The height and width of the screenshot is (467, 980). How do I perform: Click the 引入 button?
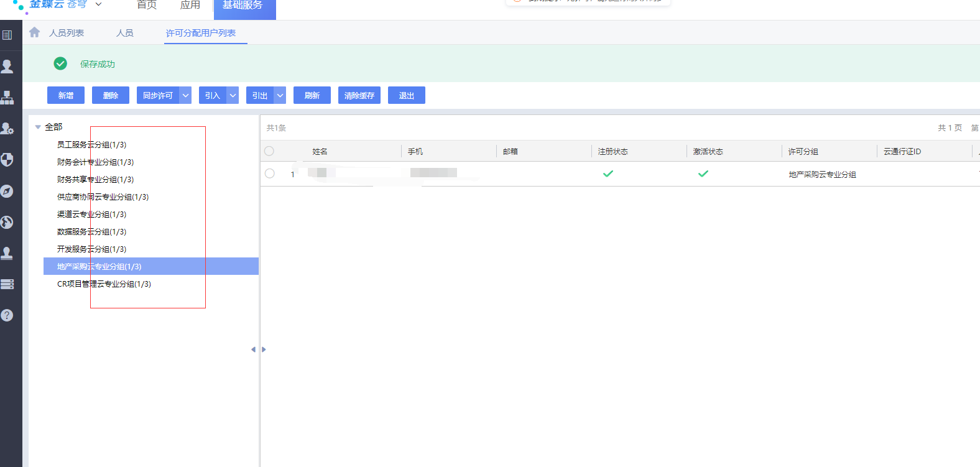pyautogui.click(x=213, y=95)
